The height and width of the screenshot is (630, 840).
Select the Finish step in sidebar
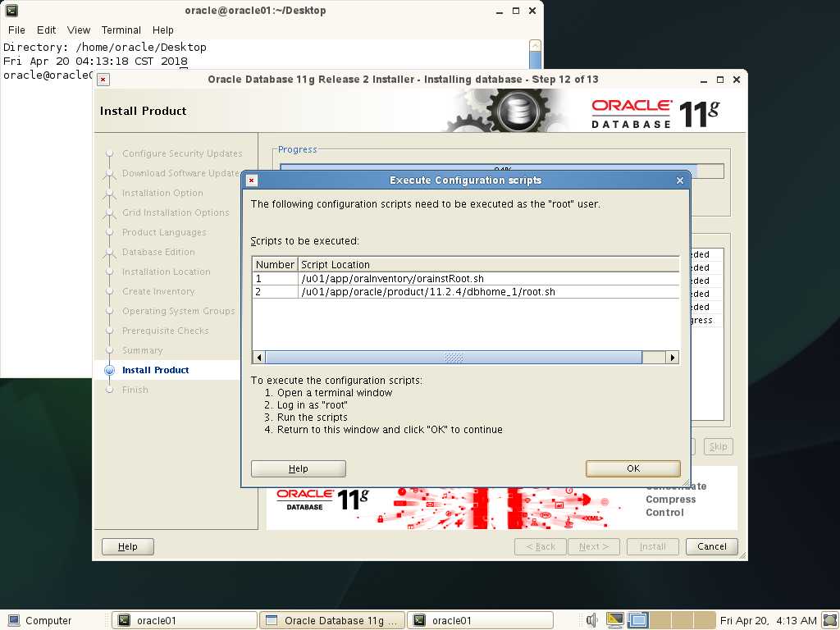[x=135, y=390]
